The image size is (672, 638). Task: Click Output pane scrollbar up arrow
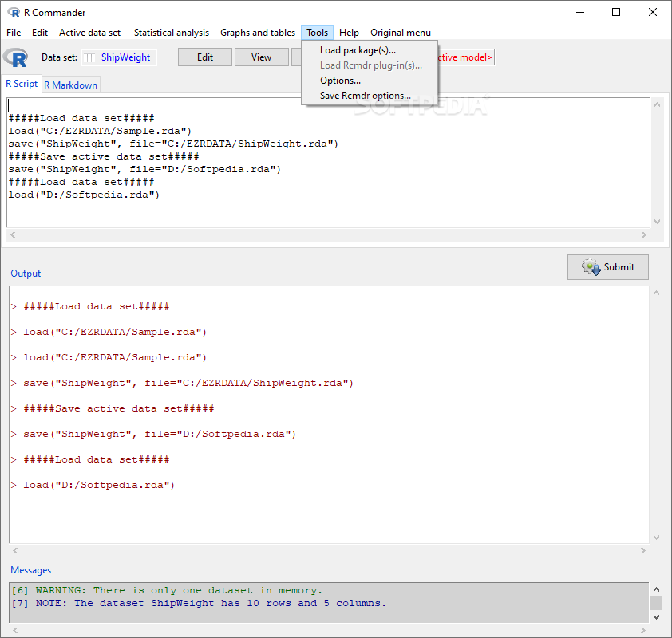click(x=656, y=293)
